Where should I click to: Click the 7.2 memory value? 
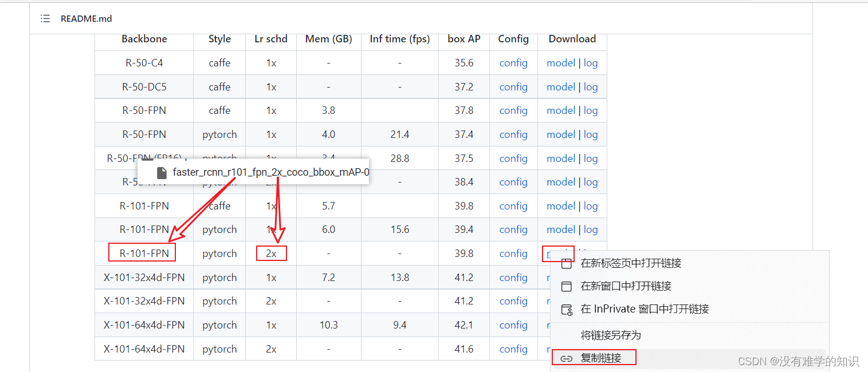pos(329,278)
